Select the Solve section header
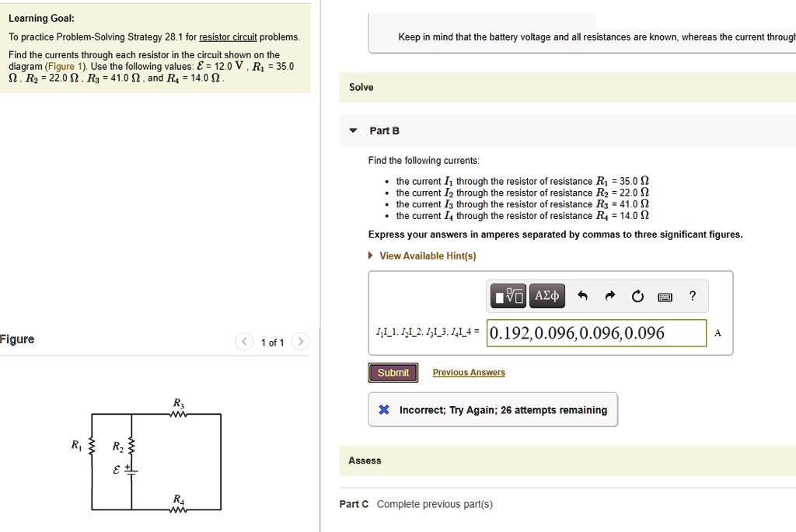This screenshot has width=796, height=532. 362,87
